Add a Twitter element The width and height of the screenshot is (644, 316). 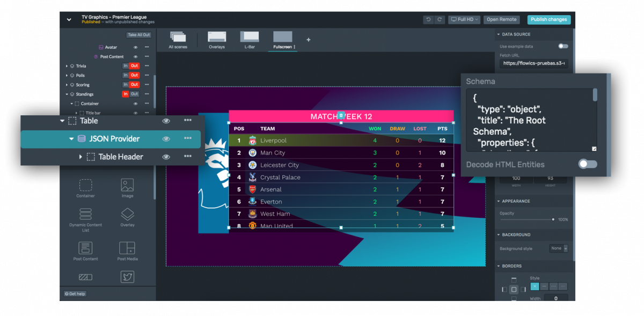(127, 277)
